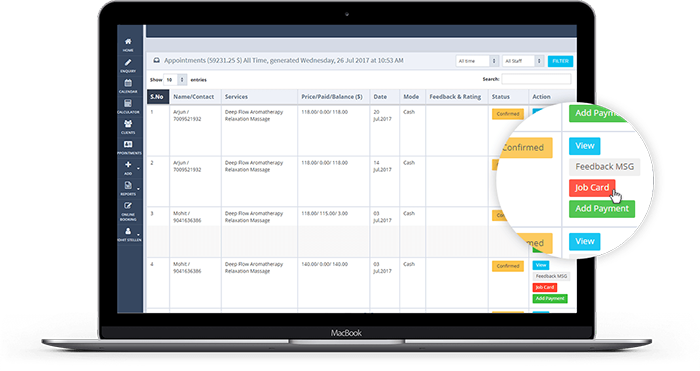700x371 pixels.
Task: Open the Show entries count dropdown
Action: tap(175, 80)
